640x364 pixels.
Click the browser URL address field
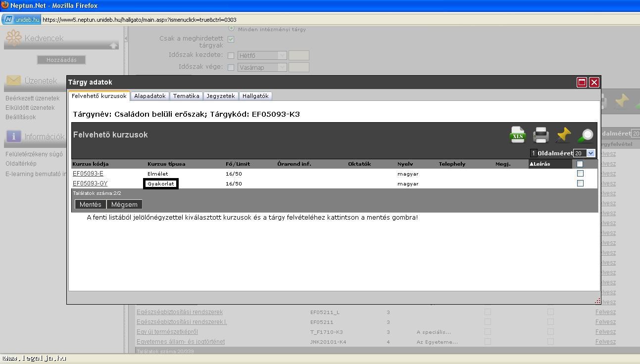point(339,19)
